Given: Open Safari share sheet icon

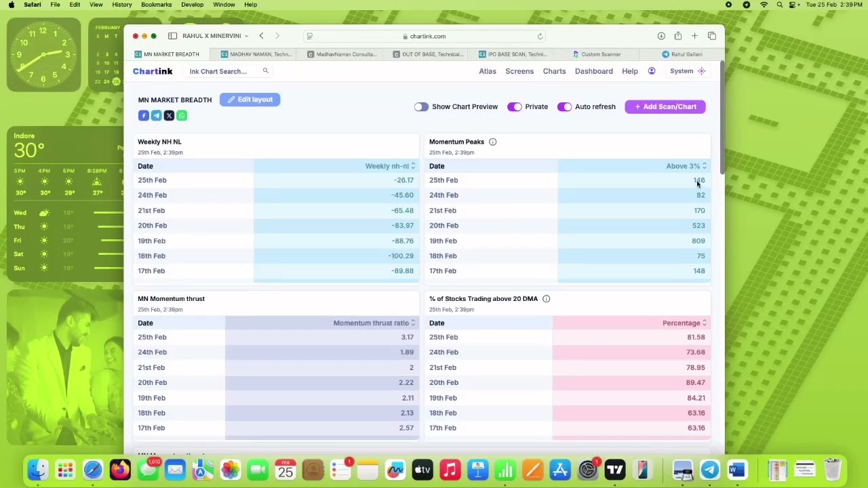Looking at the screenshot, I should (x=678, y=36).
